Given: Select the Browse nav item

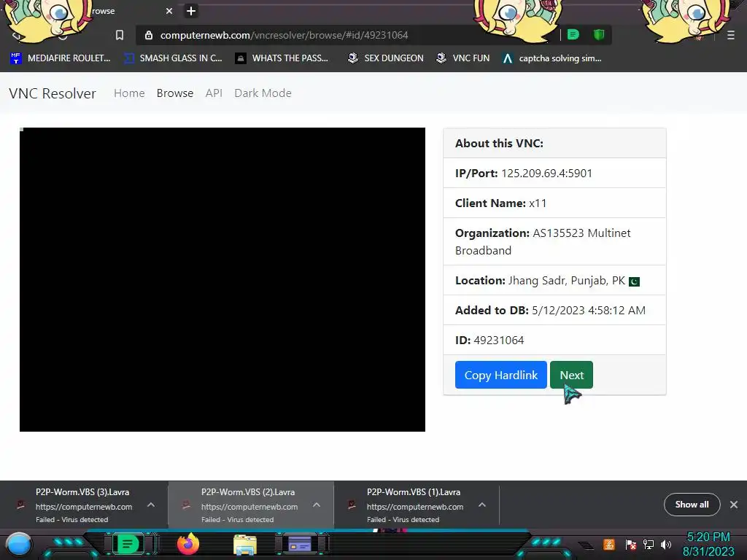Looking at the screenshot, I should click(x=175, y=93).
